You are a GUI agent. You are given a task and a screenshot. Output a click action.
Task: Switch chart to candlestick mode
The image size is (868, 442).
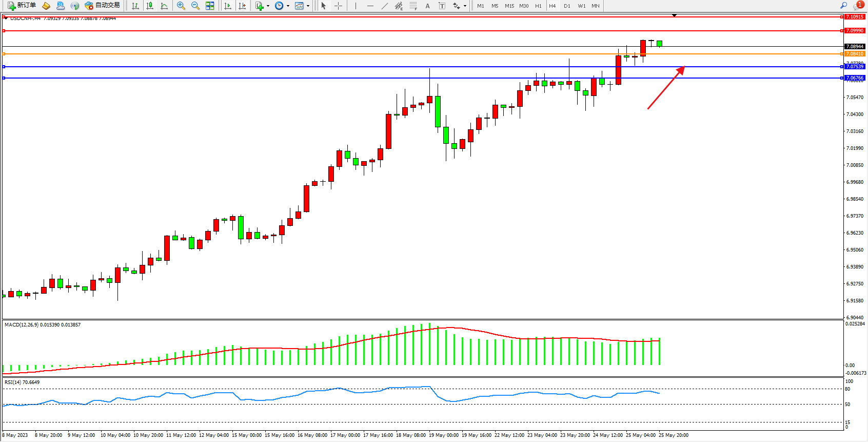pos(150,6)
